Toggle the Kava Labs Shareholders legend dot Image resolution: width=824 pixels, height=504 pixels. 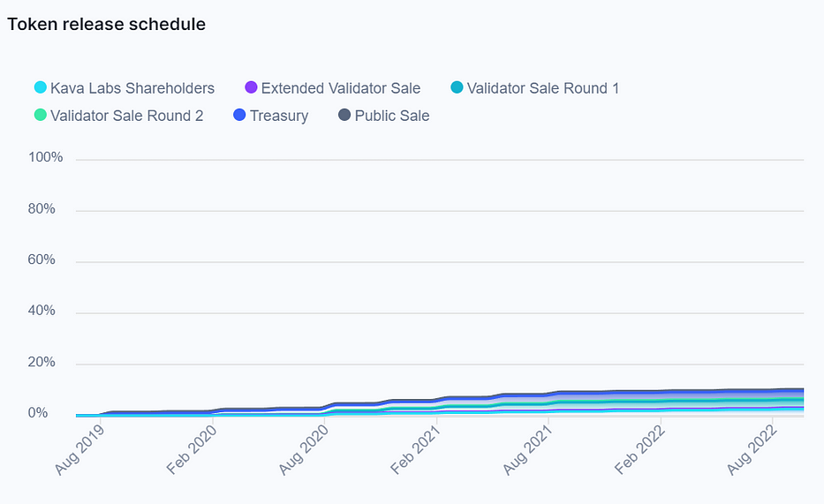41,87
